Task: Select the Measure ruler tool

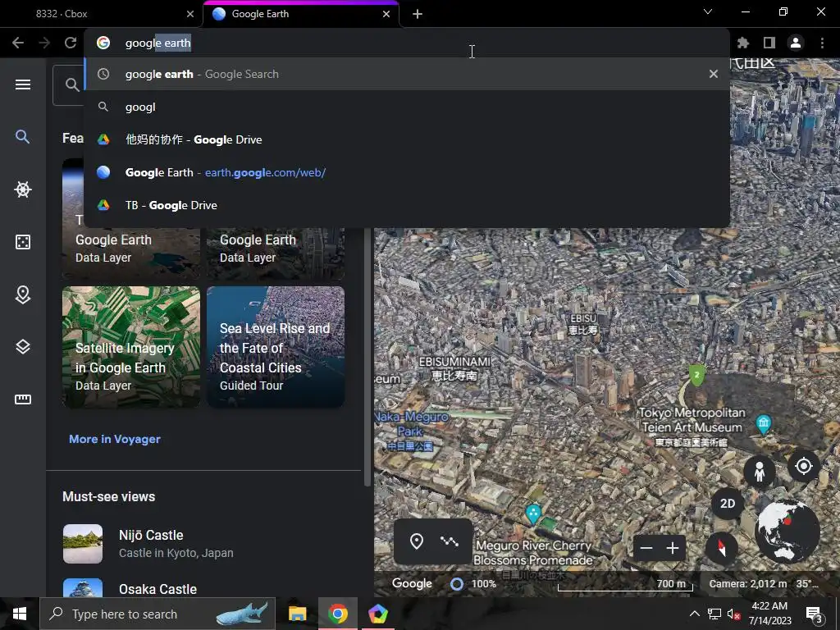Action: [22, 399]
